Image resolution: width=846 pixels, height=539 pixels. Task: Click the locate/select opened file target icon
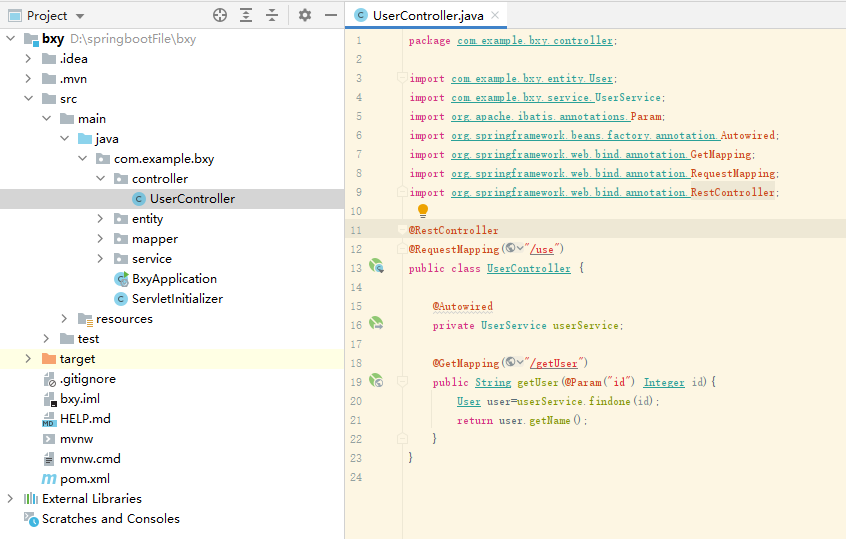tap(220, 15)
